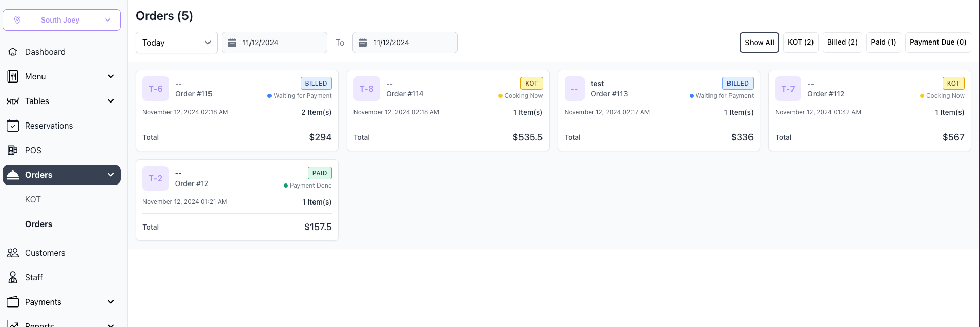980x327 pixels.
Task: Click the POS register icon
Action: 13,150
